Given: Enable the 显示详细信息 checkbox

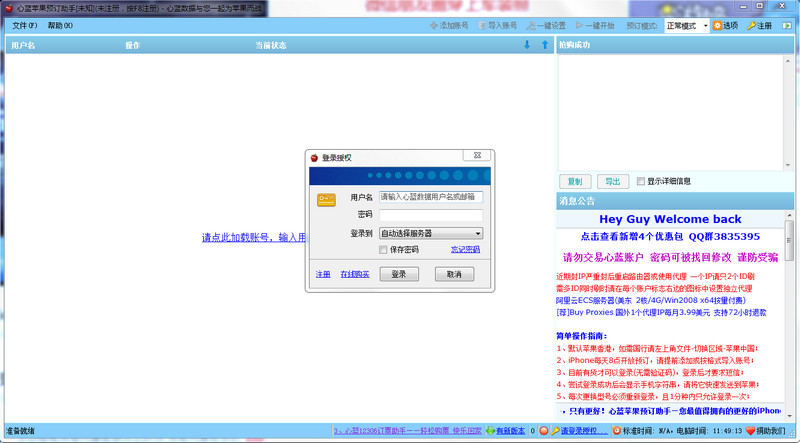Looking at the screenshot, I should pyautogui.click(x=640, y=182).
